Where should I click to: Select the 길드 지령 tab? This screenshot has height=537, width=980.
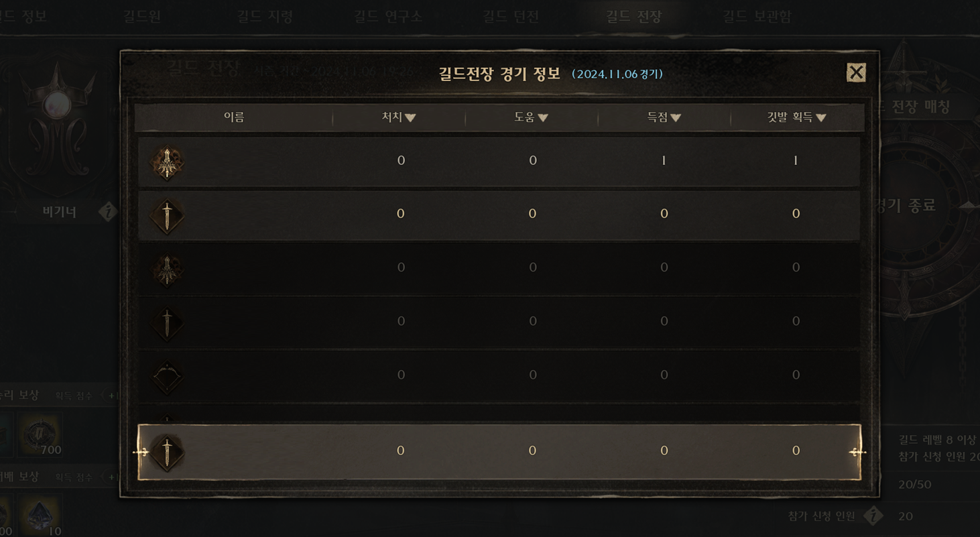coord(265,16)
